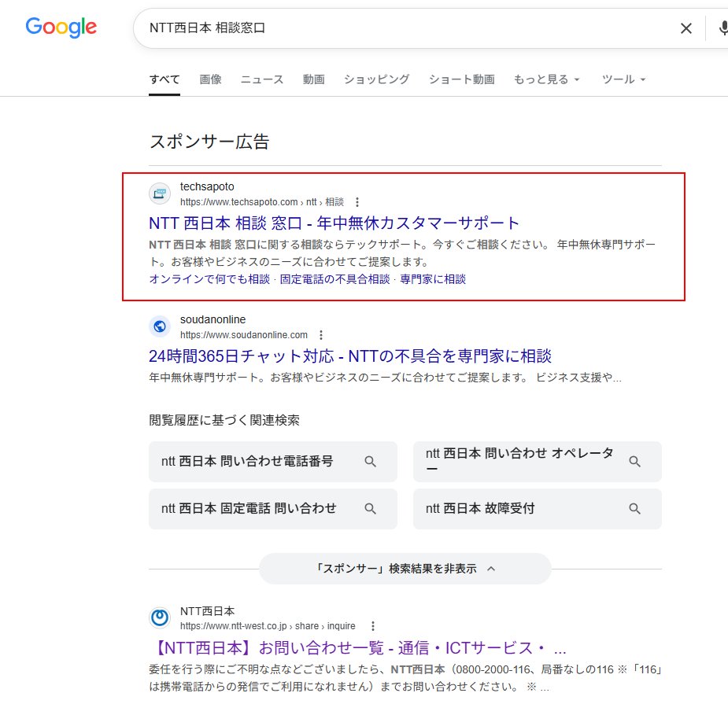Click the 閲覧履歴に基づく関連検索 heading
This screenshot has height=715, width=728.
pos(224,420)
